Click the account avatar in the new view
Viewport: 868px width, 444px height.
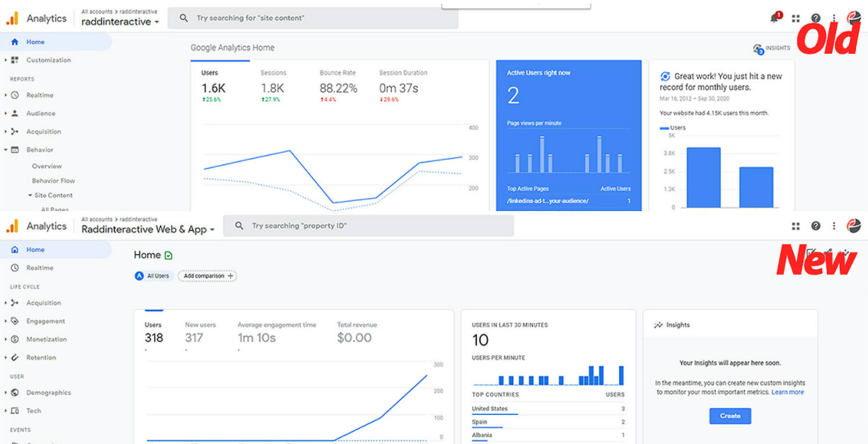[854, 226]
